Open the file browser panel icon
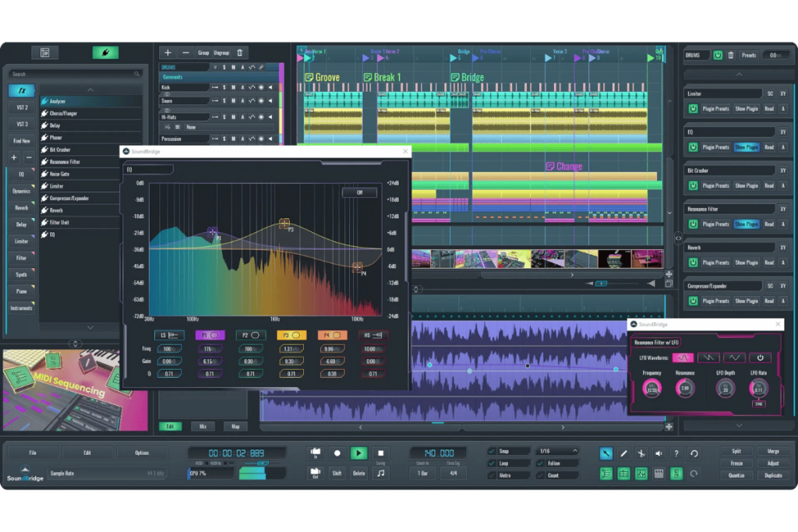798x532 pixels. (44, 52)
